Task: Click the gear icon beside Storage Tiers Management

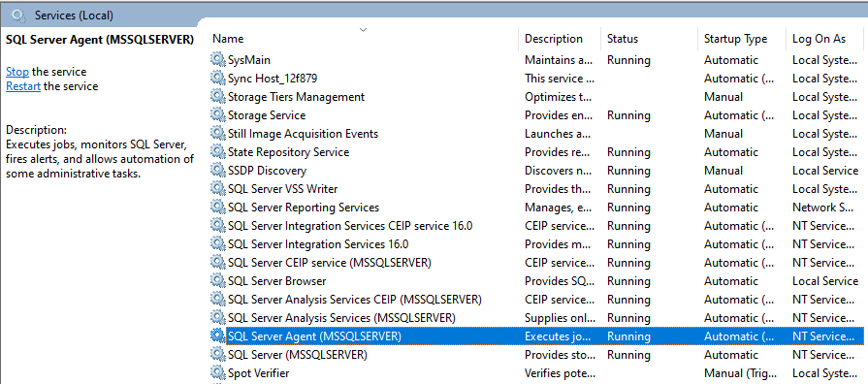Action: tap(218, 97)
